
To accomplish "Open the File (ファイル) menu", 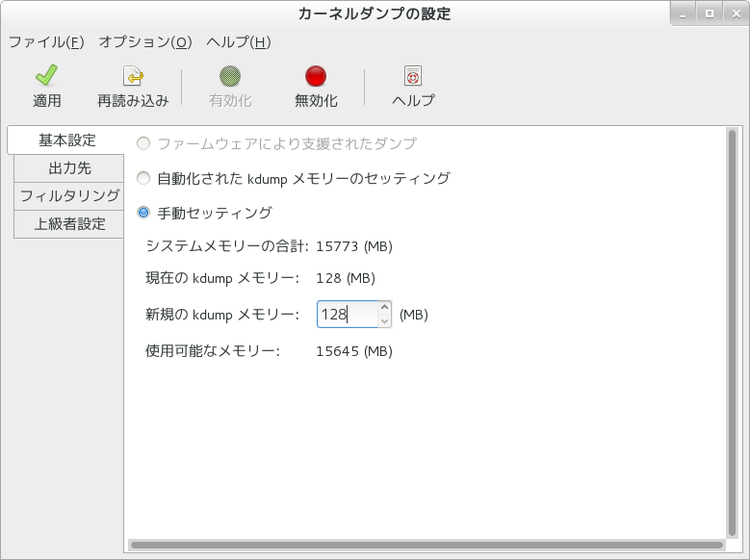I will (46, 42).
